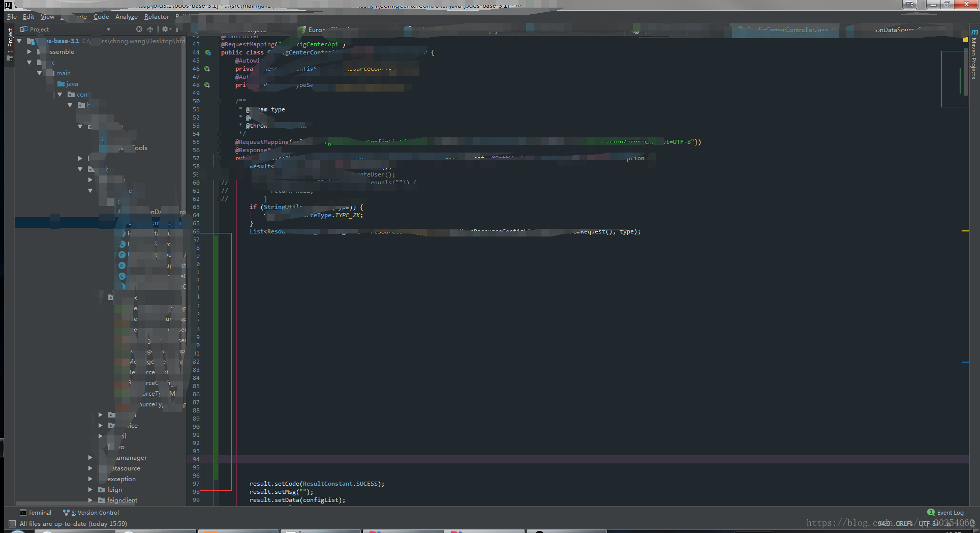
Task: Open Project panel settings gear
Action: 165,29
